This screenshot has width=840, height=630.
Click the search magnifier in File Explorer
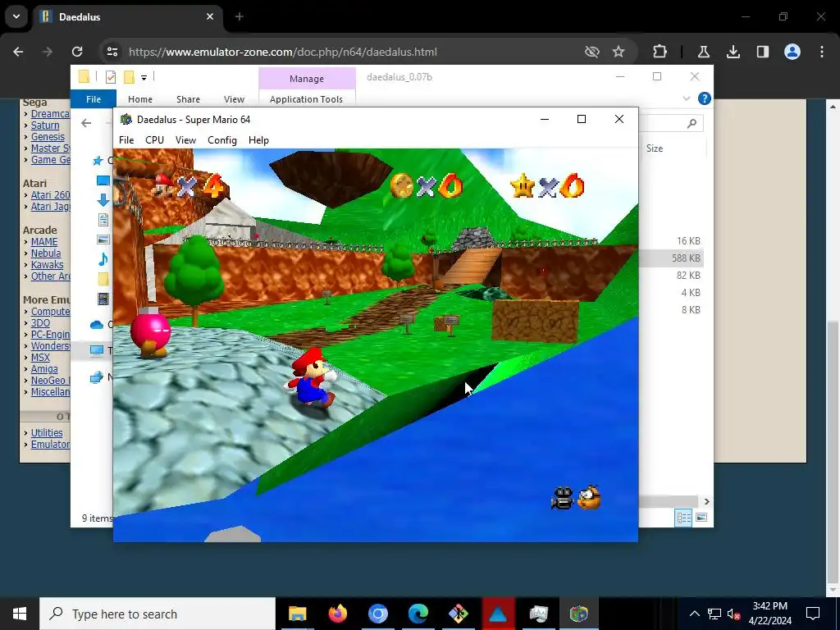point(692,123)
